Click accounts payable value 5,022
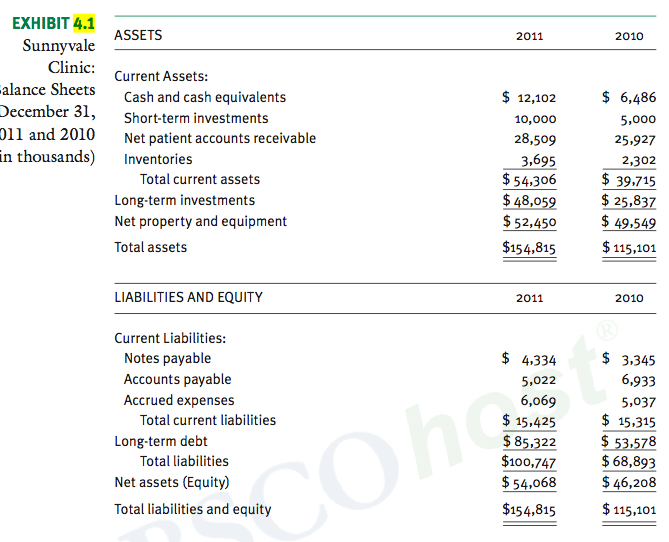669x542 pixels. tap(539, 380)
